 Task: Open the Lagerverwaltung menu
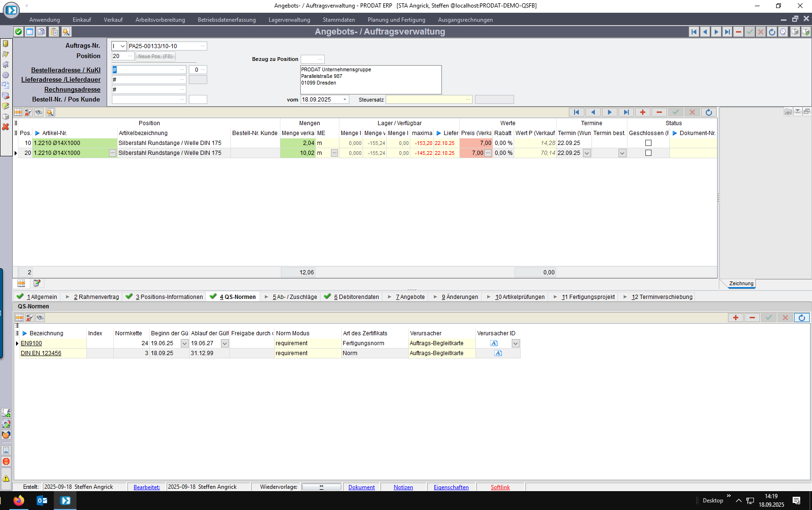click(289, 20)
